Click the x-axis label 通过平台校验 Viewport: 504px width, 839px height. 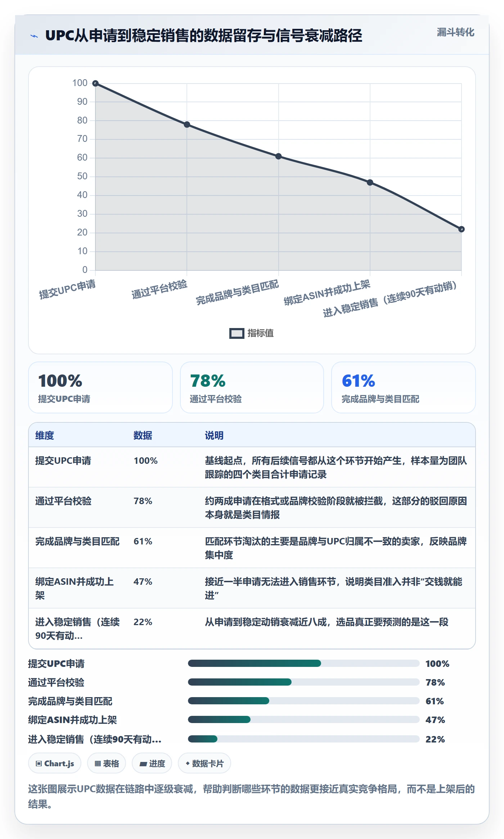pyautogui.click(x=159, y=290)
